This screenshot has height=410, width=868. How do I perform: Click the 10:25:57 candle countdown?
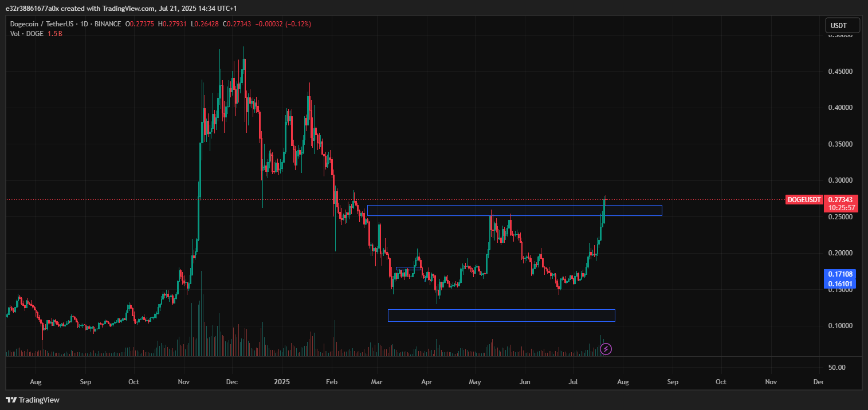[x=842, y=207]
